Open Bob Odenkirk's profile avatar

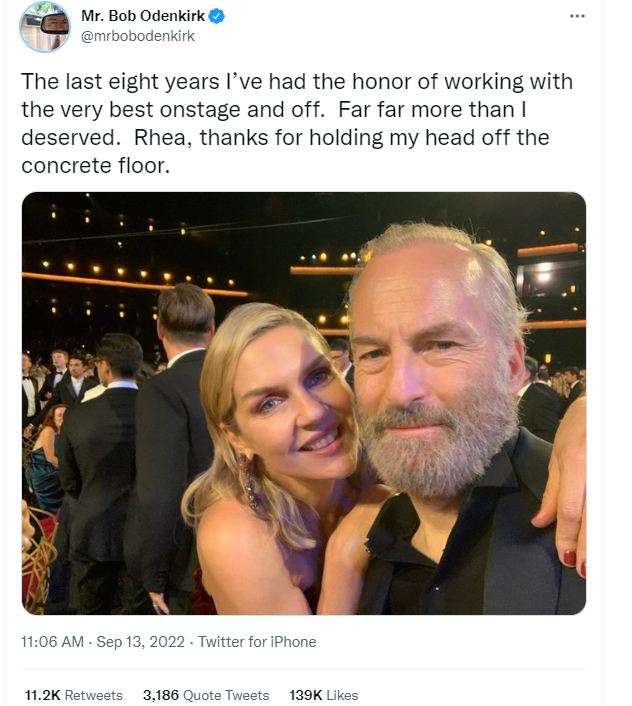[45, 26]
